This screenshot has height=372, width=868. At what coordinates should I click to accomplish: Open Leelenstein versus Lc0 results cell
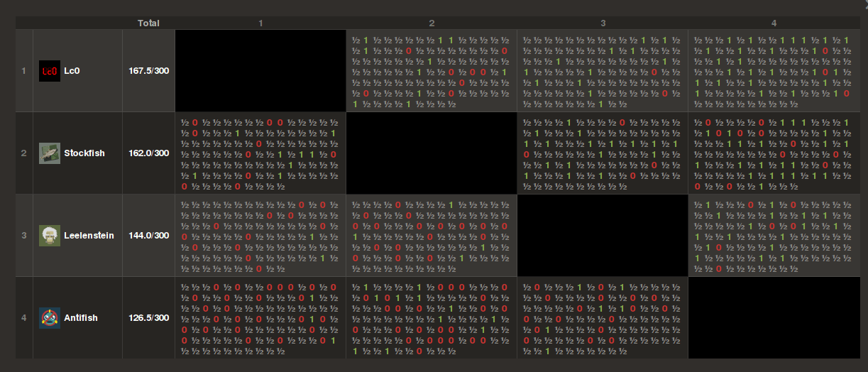click(x=260, y=236)
